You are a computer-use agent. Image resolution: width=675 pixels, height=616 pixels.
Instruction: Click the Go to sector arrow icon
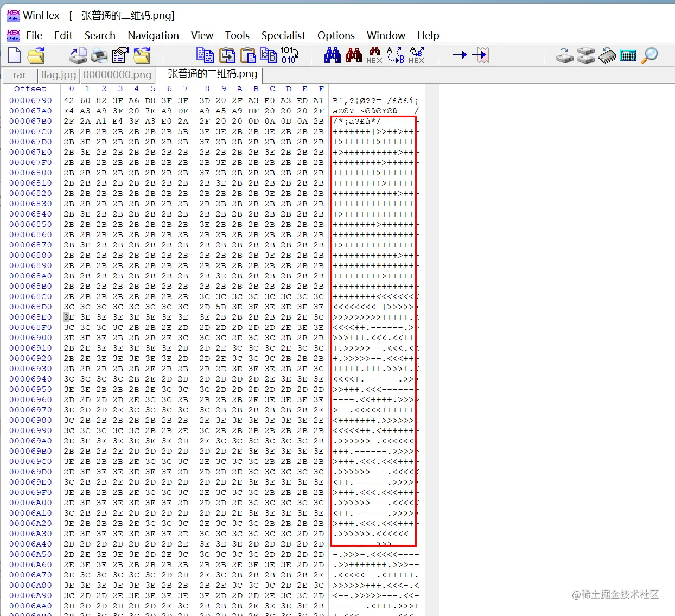point(480,55)
